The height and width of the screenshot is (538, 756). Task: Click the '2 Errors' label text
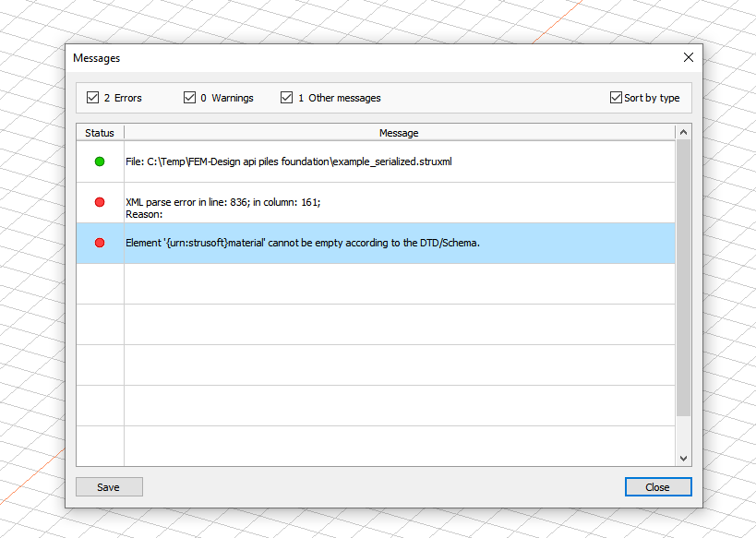(x=123, y=98)
